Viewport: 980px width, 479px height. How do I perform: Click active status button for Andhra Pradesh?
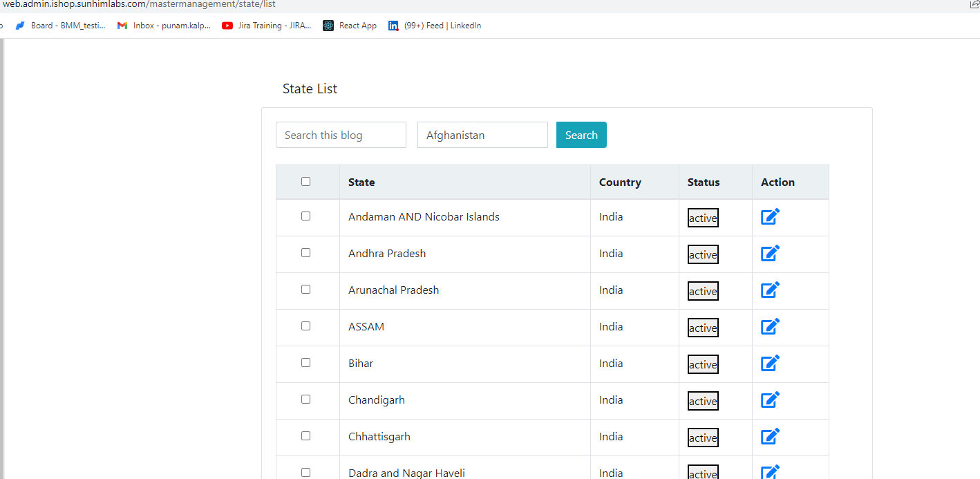click(x=703, y=254)
